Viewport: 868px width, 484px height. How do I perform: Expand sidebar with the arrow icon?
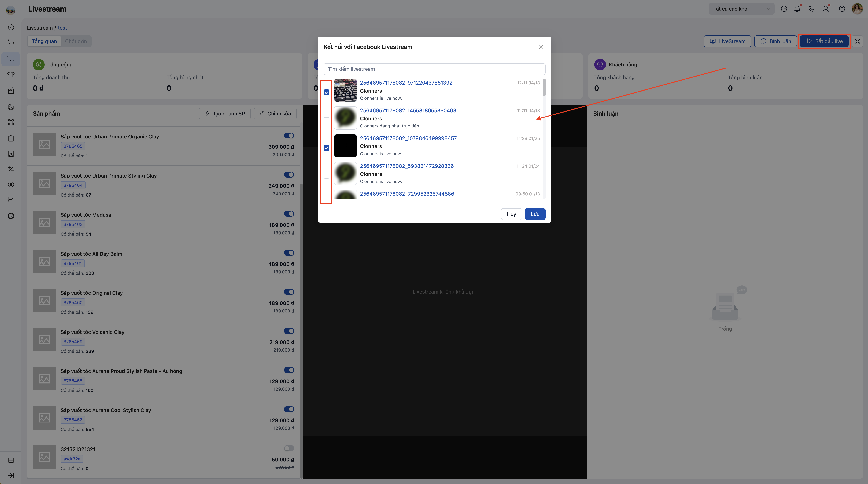tap(11, 476)
